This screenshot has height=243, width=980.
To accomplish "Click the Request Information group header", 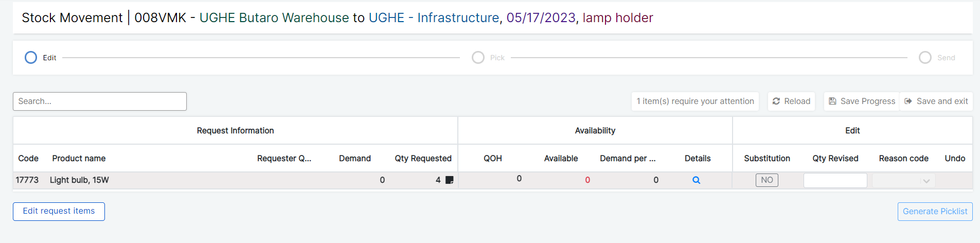I will [x=235, y=131].
